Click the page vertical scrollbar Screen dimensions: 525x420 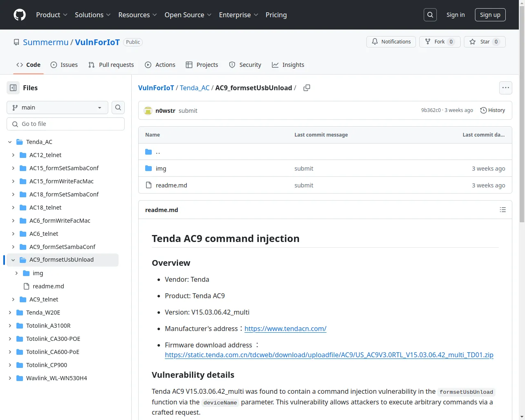[x=522, y=115]
